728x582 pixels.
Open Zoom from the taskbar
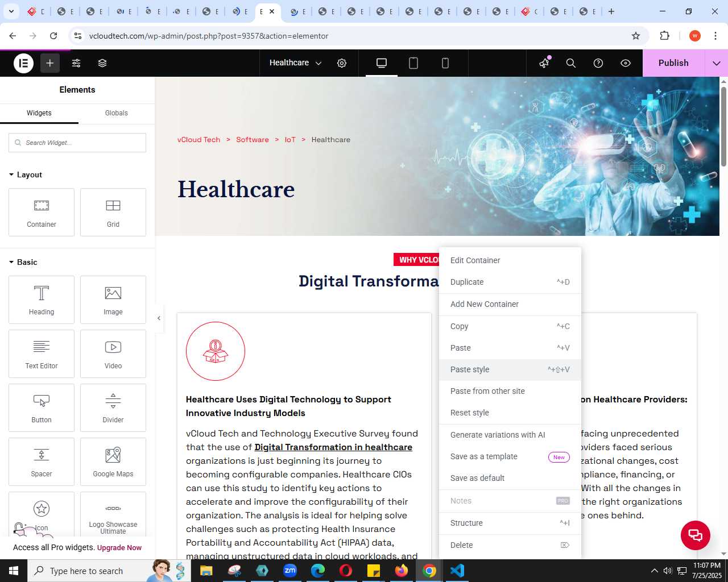coord(290,571)
